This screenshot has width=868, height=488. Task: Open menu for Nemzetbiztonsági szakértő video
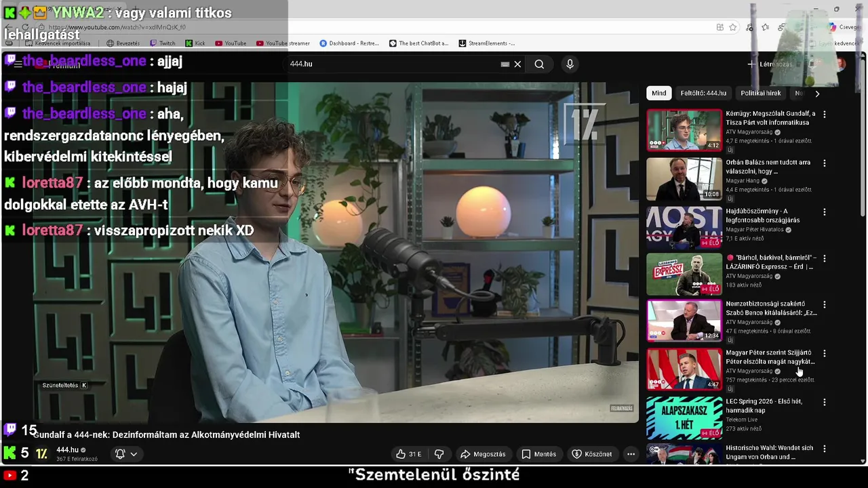tap(825, 305)
